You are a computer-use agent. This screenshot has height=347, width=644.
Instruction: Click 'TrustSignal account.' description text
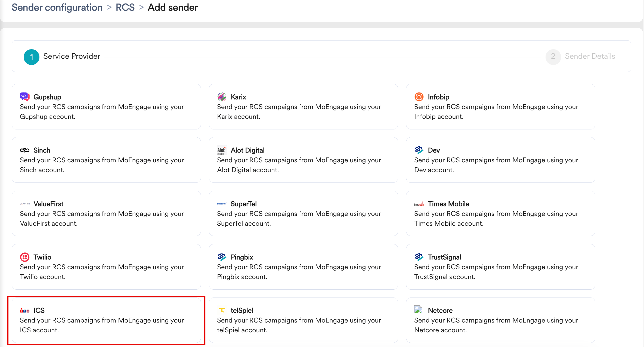pos(445,277)
